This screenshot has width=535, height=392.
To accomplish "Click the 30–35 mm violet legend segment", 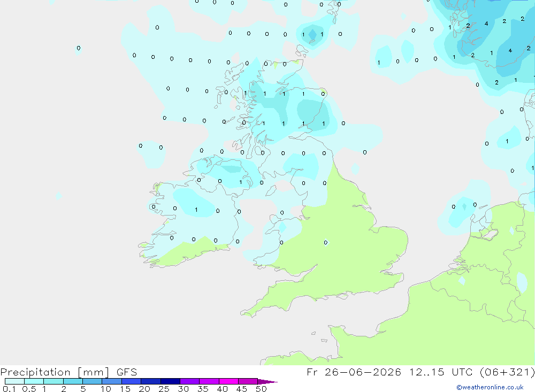I will 190,381.
